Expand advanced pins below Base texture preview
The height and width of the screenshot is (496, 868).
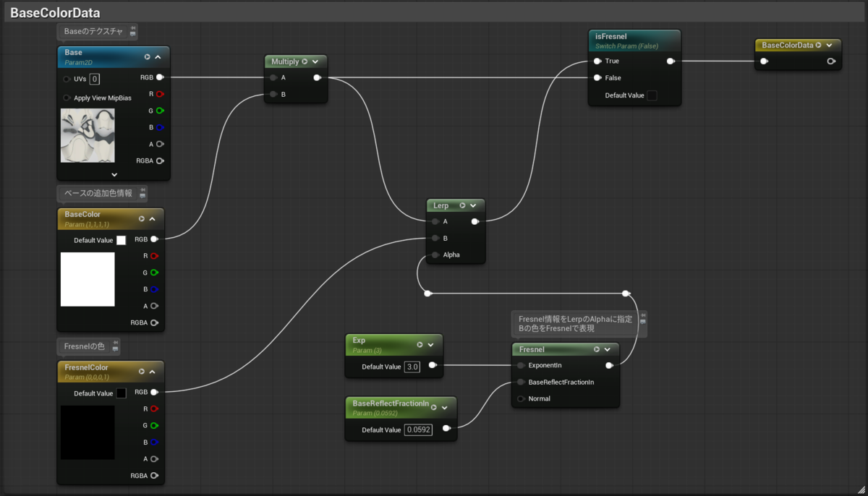tap(114, 174)
